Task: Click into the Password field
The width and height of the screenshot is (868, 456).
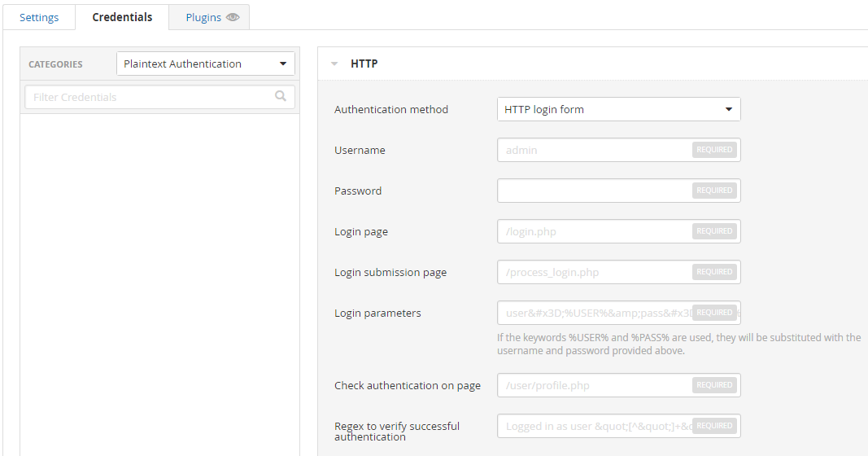Action: point(594,191)
